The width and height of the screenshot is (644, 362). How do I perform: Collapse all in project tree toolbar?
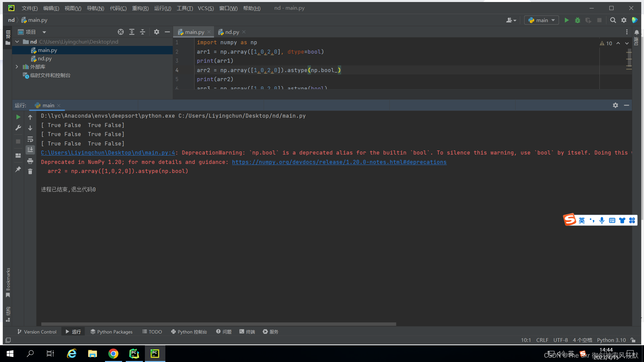(x=143, y=32)
